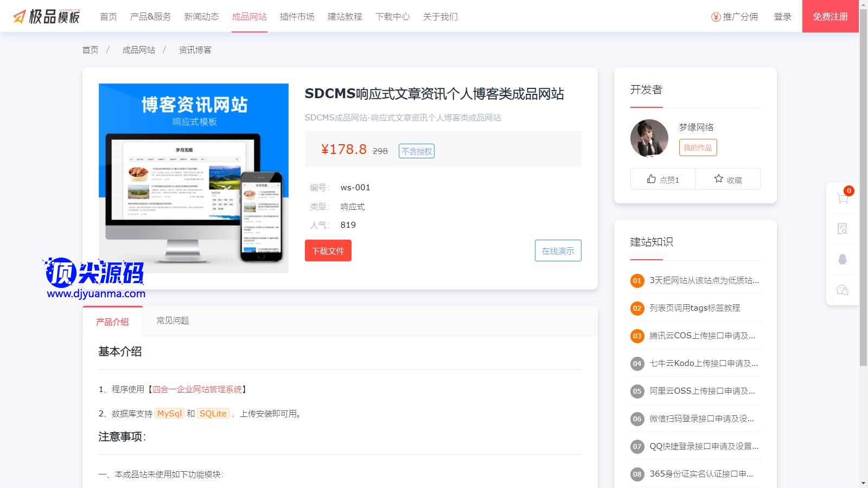The height and width of the screenshot is (488, 868).
Task: Click the yen 推广分佣 icon
Action: tap(716, 17)
